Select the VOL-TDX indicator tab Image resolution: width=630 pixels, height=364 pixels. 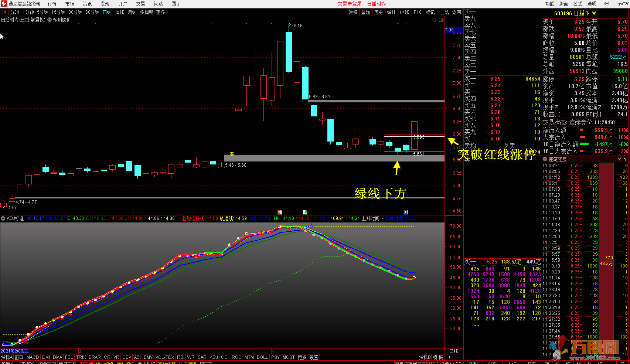165,357
